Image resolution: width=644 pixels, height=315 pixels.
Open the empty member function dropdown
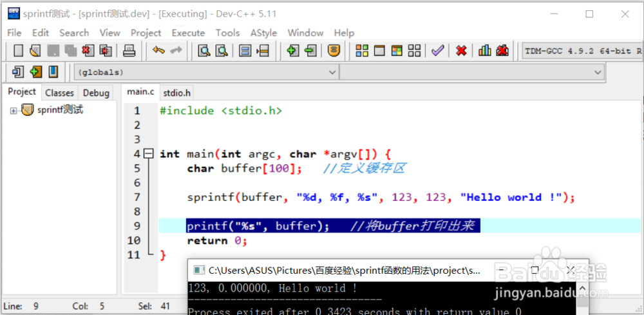[x=472, y=72]
